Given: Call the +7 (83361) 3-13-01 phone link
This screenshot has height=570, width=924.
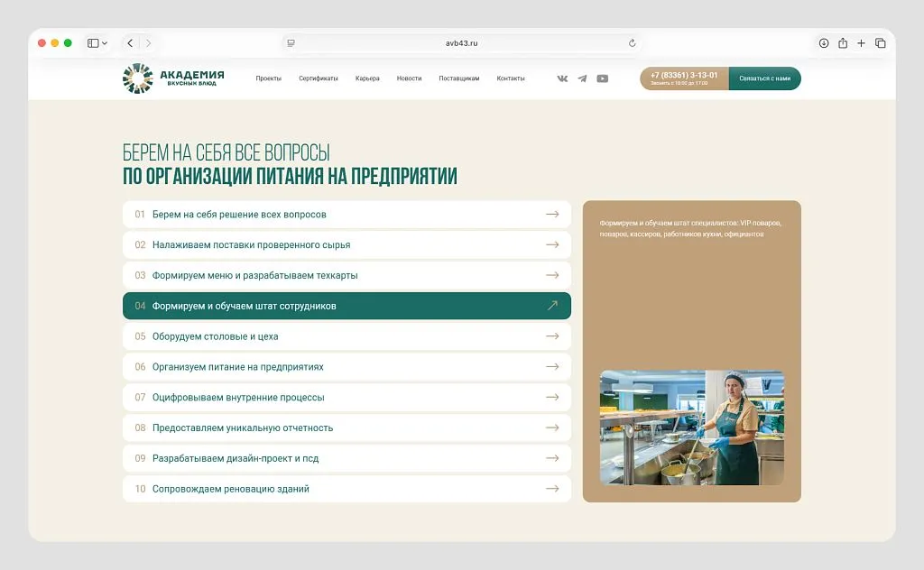Looking at the screenshot, I should [x=684, y=75].
